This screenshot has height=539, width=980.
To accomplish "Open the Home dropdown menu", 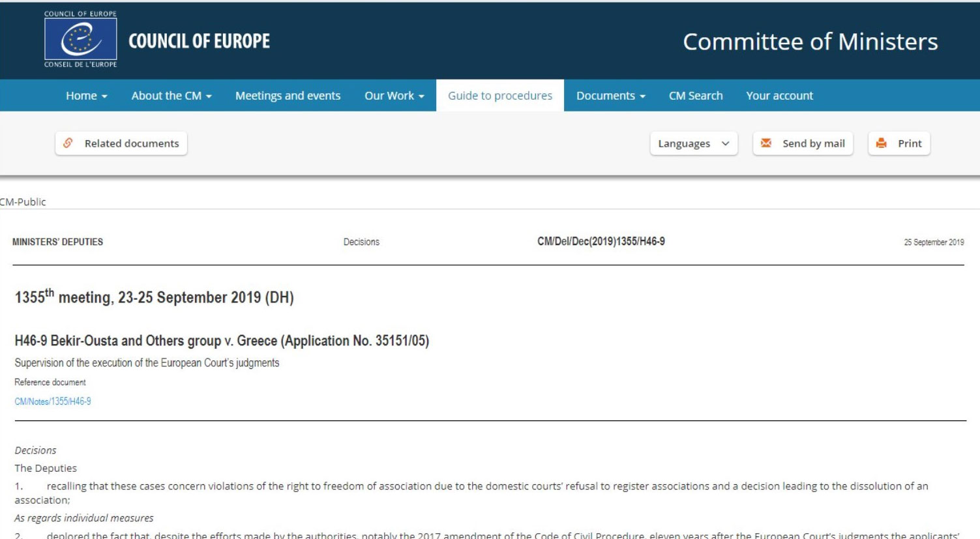I will tap(86, 96).
